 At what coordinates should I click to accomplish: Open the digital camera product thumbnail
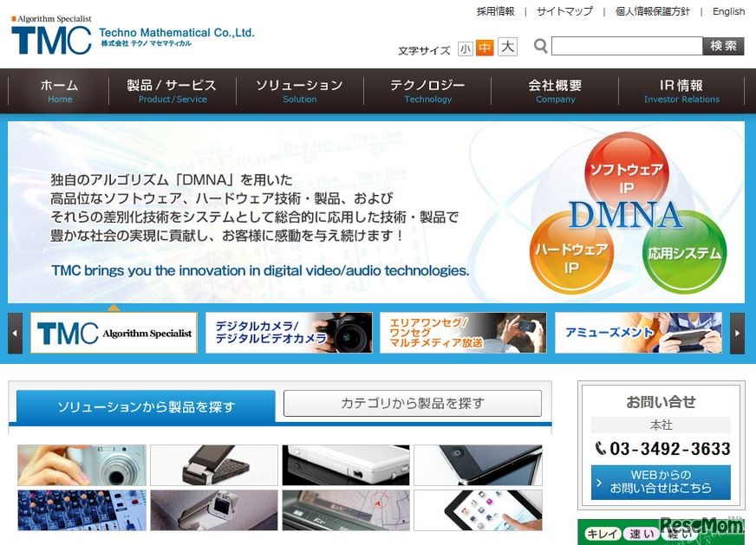click(81, 464)
